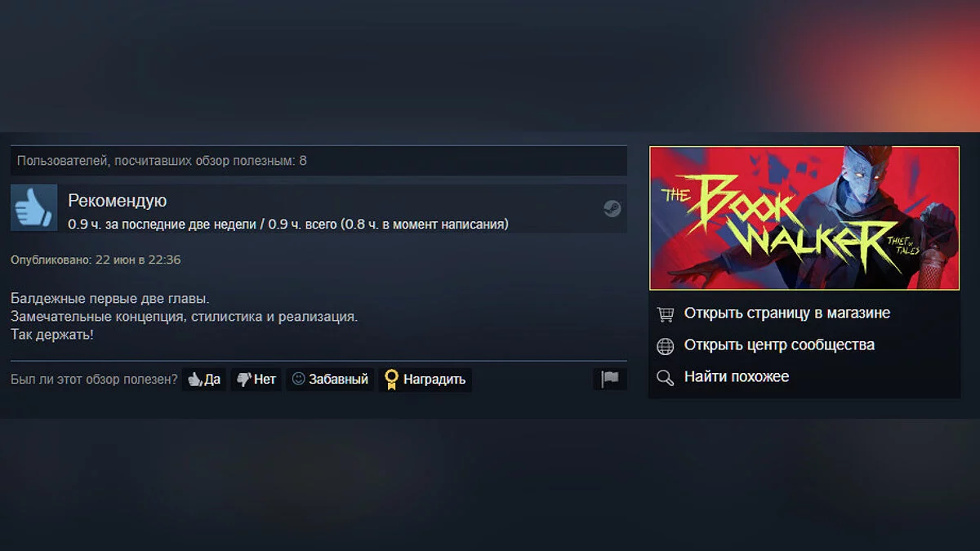Image resolution: width=980 pixels, height=551 pixels.
Task: Award the review with Наградить
Action: coord(425,380)
